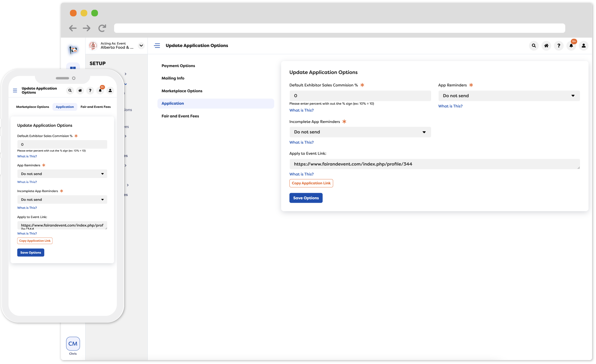The image size is (596, 364).
Task: Select Mailing Info menu item
Action: 173,78
